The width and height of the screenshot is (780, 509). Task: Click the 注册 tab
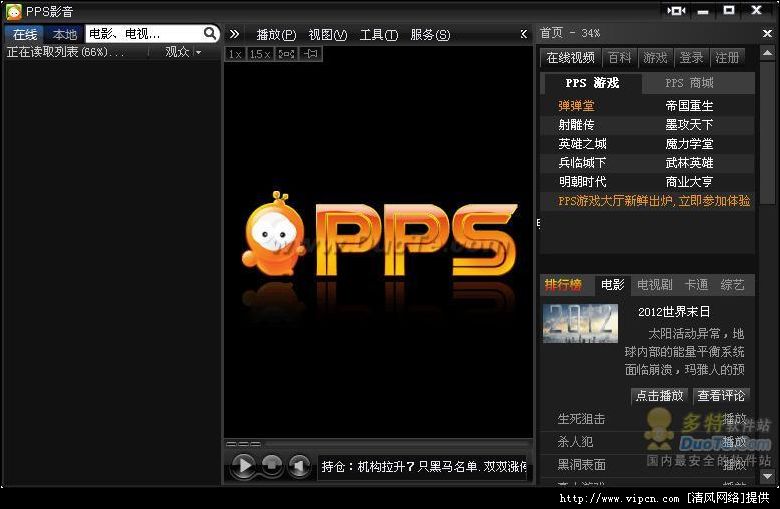click(x=727, y=58)
